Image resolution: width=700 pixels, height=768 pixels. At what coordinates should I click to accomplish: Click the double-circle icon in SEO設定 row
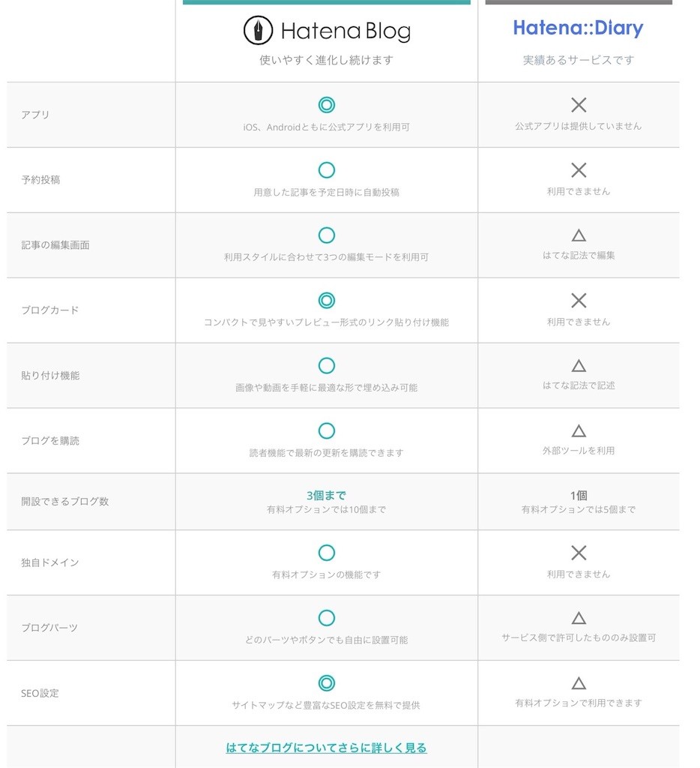(327, 683)
